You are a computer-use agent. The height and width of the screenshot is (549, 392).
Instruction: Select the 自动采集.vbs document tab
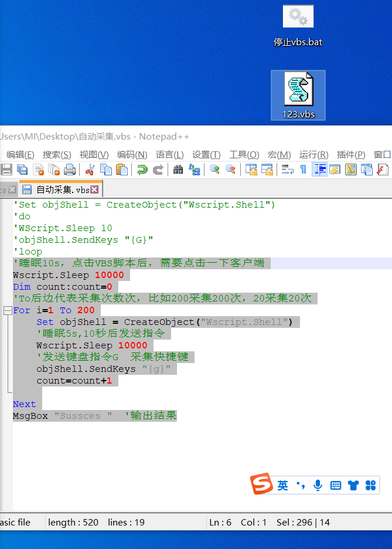(59, 189)
